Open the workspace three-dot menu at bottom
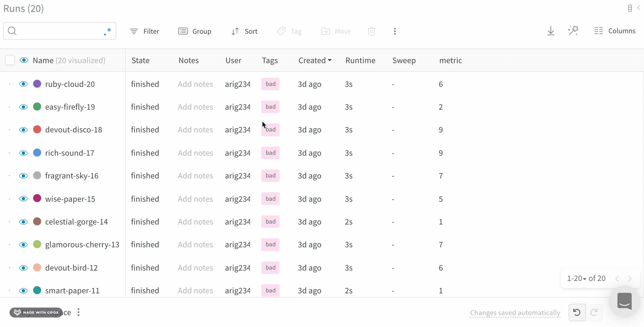 click(78, 312)
